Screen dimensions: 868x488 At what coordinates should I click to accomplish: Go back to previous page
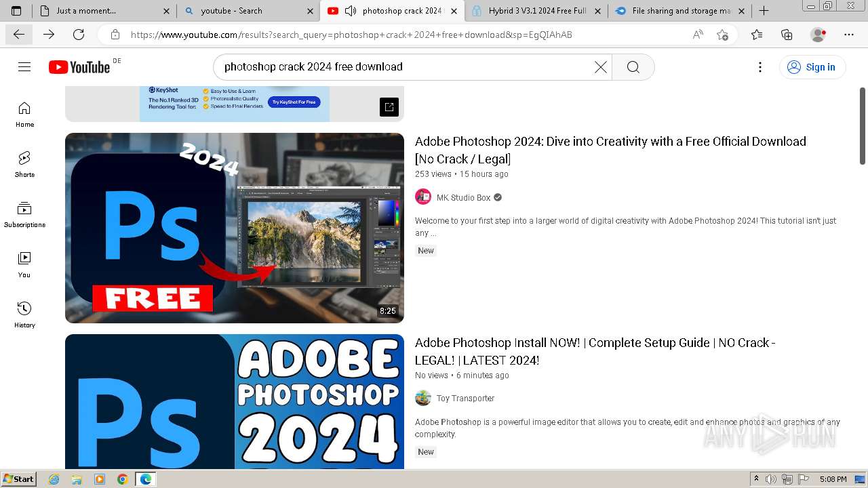pyautogui.click(x=19, y=35)
